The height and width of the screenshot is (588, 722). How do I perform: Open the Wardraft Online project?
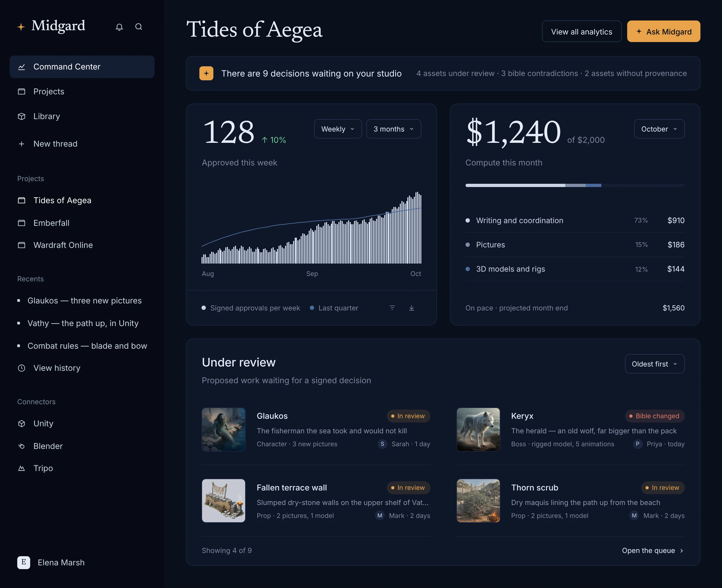point(82,245)
